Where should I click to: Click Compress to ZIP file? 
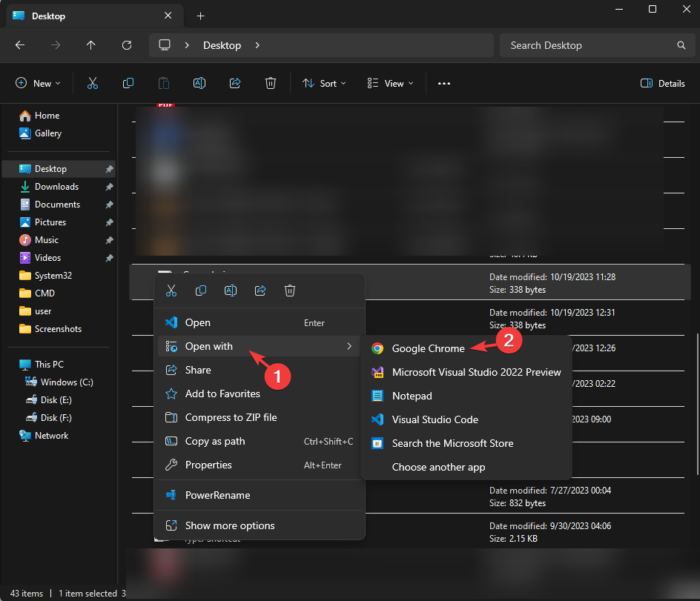click(229, 417)
